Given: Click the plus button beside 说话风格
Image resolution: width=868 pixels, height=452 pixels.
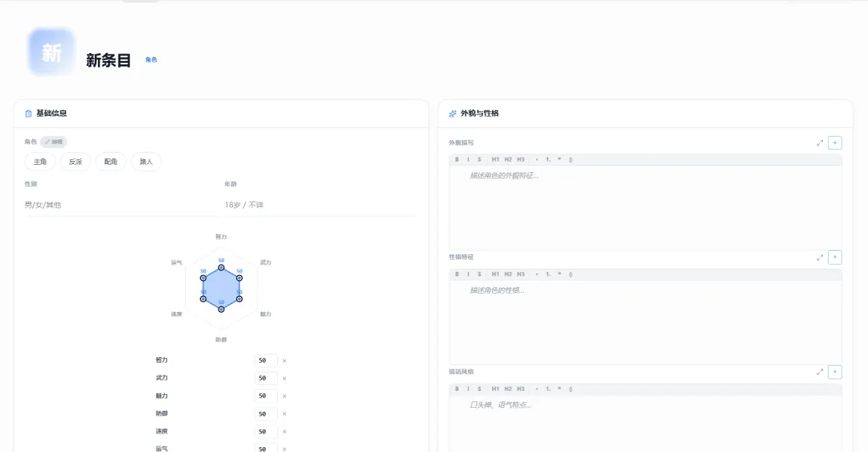Looking at the screenshot, I should tap(835, 372).
